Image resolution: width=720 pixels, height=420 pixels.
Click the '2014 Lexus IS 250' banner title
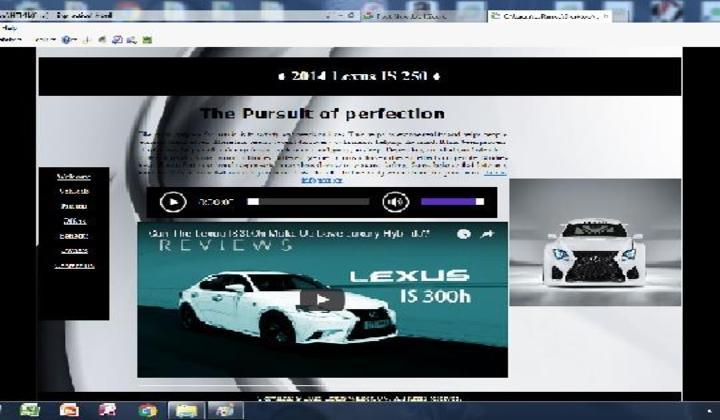[x=360, y=76]
